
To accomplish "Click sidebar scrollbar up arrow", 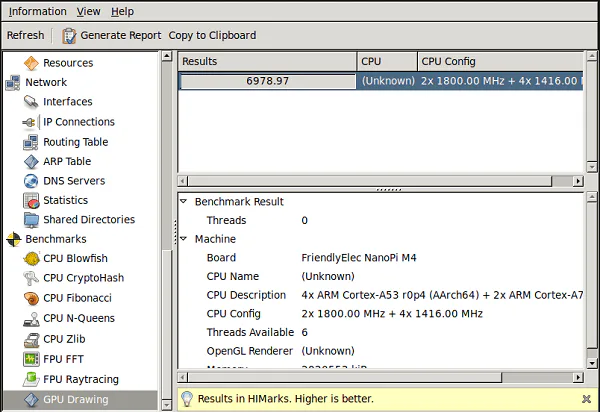I will point(166,56).
